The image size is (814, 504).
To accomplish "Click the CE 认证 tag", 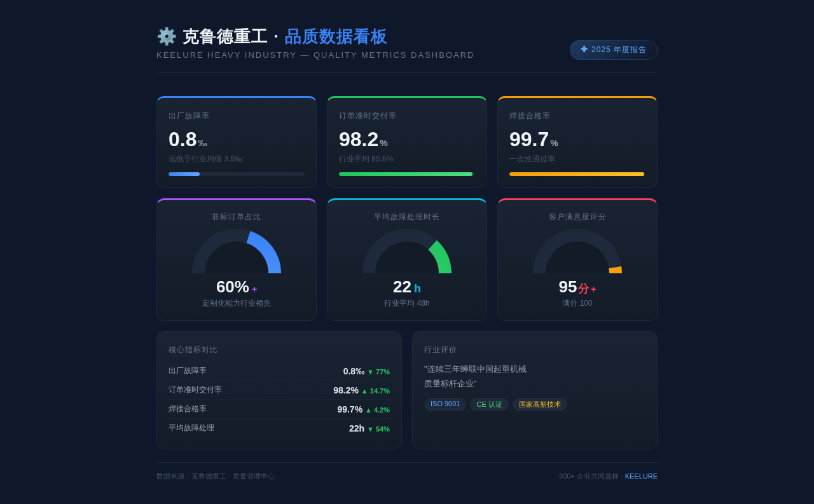I will 490,404.
